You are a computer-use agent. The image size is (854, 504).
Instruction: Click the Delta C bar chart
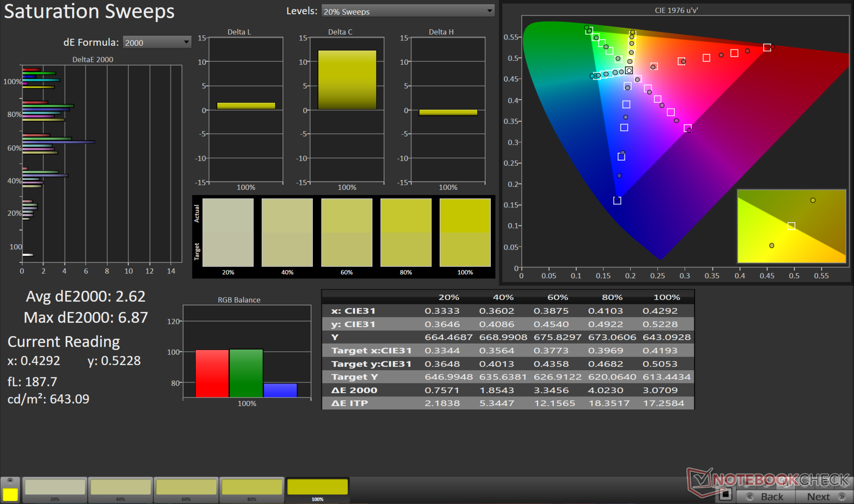(347, 80)
